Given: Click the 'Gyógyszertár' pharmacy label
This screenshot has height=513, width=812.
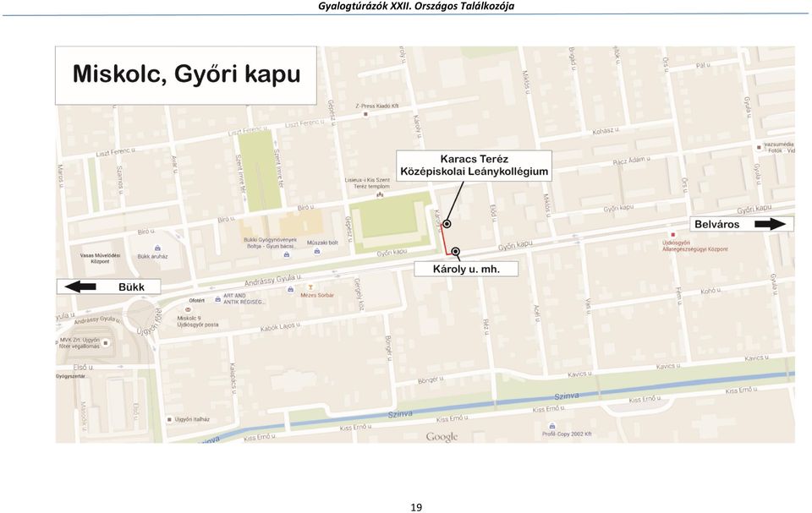Looking at the screenshot, I should [71, 376].
